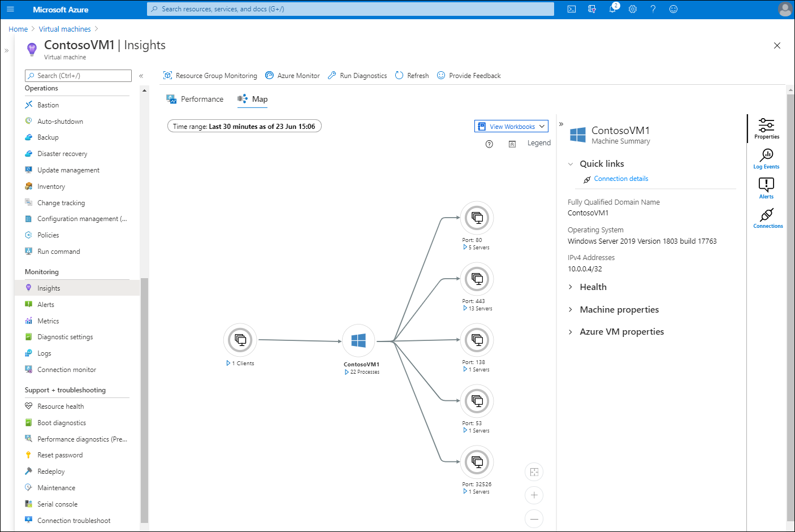Open the Help question mark menu
Image resolution: width=795 pixels, height=532 pixels.
pos(653,9)
